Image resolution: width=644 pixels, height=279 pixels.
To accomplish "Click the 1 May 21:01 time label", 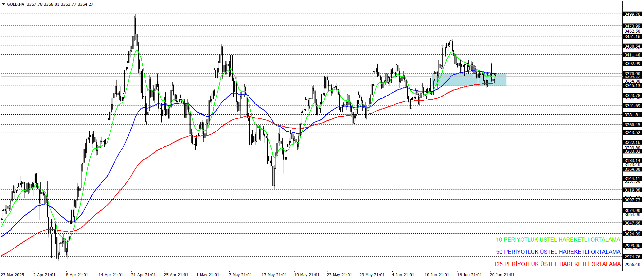I will click(208, 275).
